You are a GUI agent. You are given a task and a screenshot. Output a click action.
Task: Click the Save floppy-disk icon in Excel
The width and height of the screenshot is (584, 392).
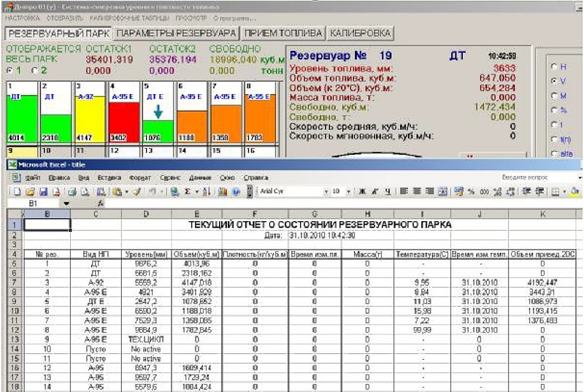pos(43,192)
